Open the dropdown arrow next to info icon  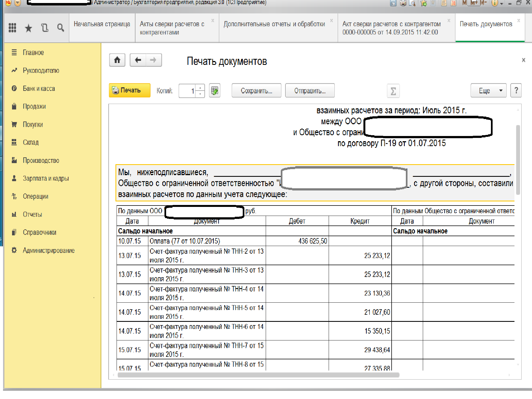pos(502,4)
